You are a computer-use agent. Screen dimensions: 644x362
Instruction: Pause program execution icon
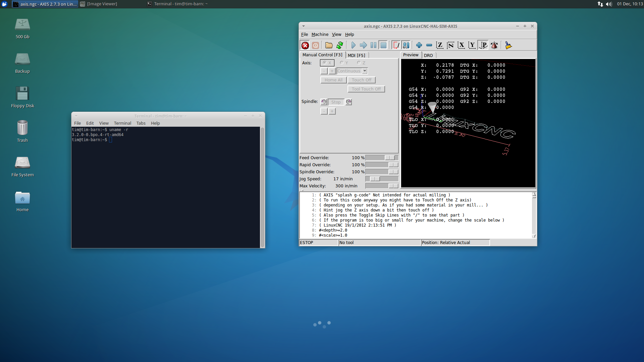click(x=373, y=45)
